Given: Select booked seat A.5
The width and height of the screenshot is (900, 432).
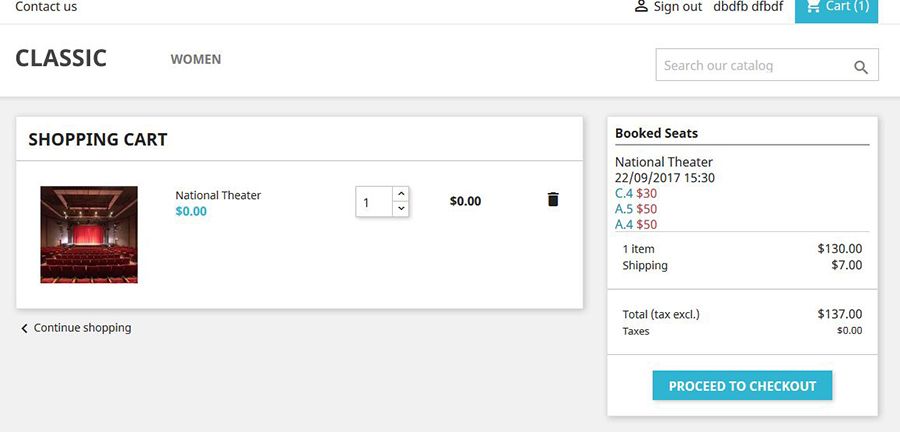Looking at the screenshot, I should pyautogui.click(x=624, y=209).
